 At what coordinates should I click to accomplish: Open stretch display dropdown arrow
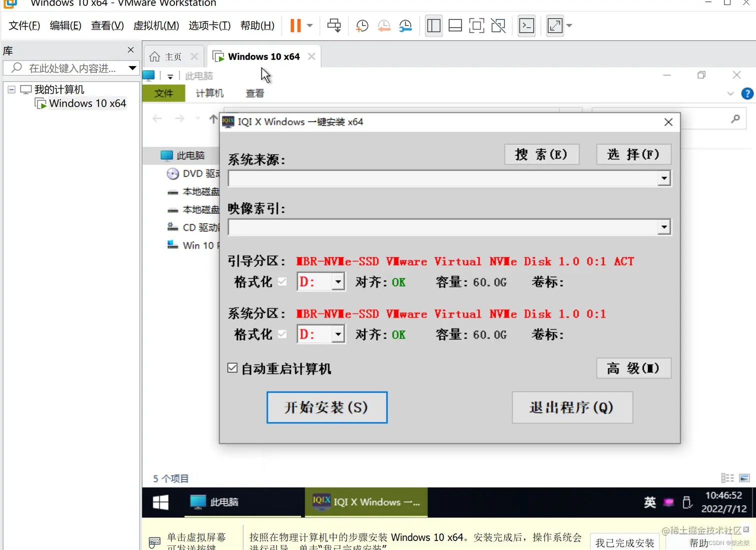(569, 26)
